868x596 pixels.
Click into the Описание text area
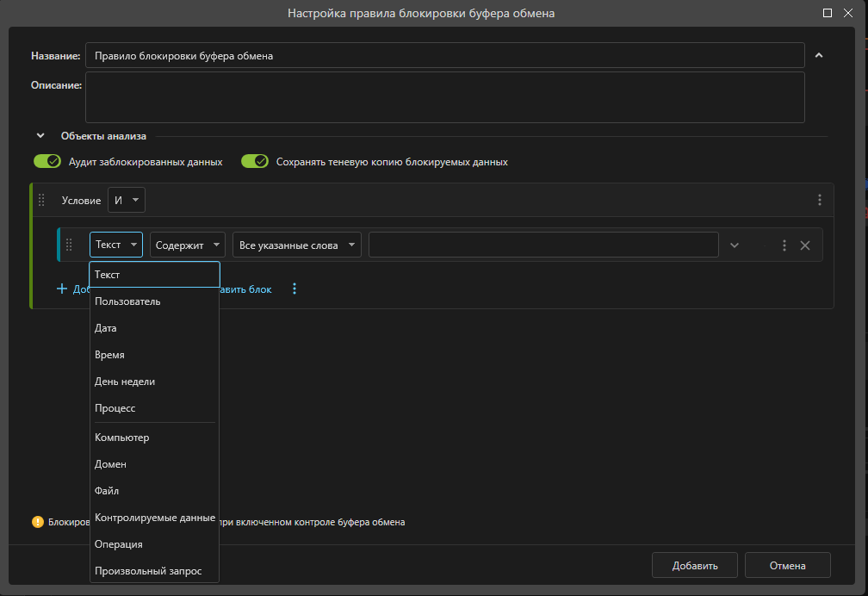[444, 97]
